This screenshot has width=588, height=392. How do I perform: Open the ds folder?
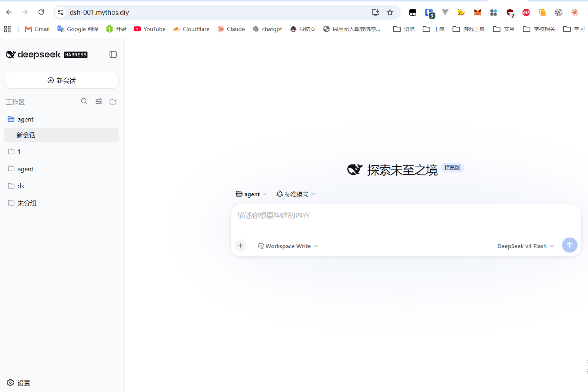click(62, 186)
